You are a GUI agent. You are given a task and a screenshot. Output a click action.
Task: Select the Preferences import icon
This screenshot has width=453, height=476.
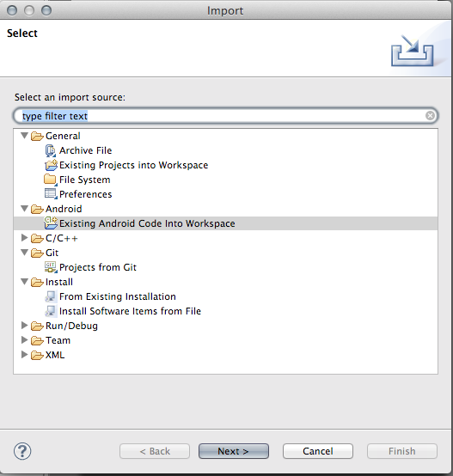point(51,194)
